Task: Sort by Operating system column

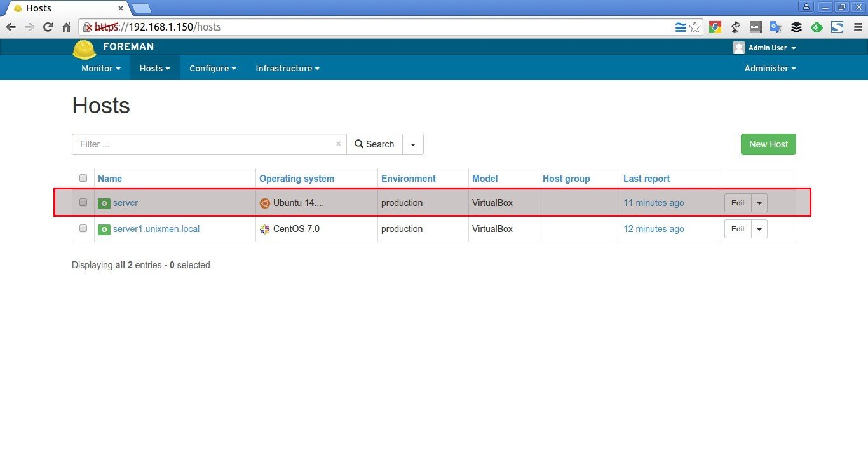Action: coord(297,179)
